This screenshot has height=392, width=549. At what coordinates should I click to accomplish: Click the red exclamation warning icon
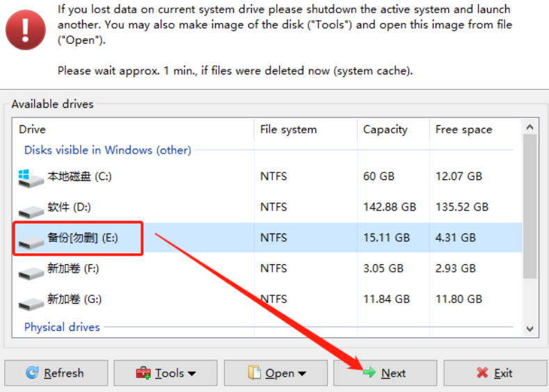25,30
